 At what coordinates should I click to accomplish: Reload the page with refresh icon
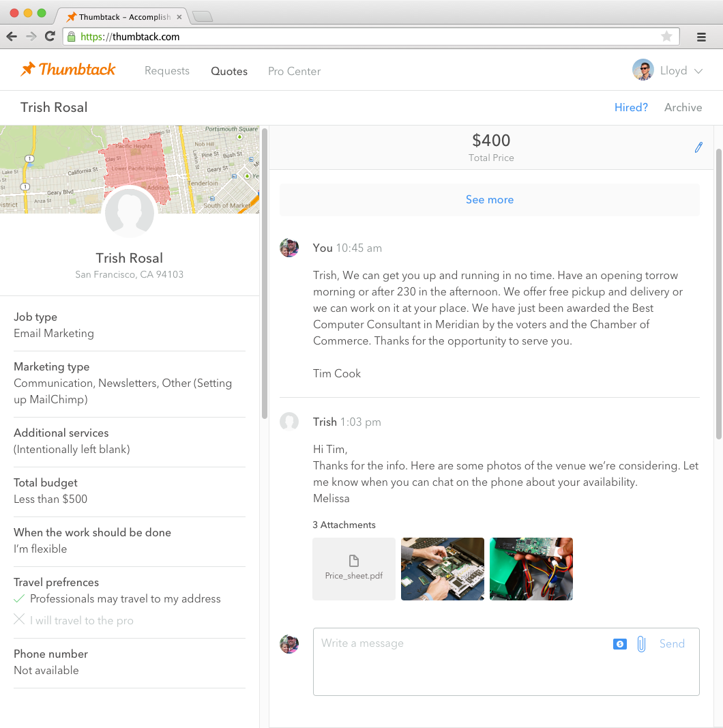(50, 36)
